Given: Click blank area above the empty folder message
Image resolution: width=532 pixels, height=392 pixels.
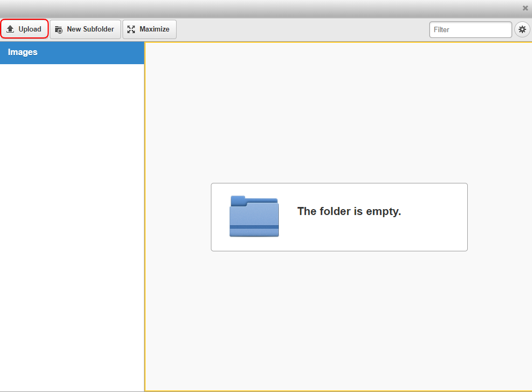Looking at the screenshot, I should 338,112.
